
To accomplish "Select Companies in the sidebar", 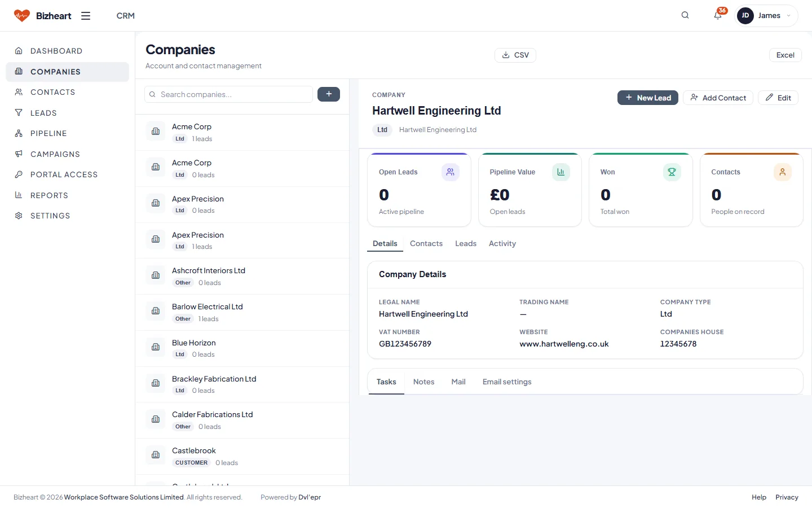I will coord(67,72).
